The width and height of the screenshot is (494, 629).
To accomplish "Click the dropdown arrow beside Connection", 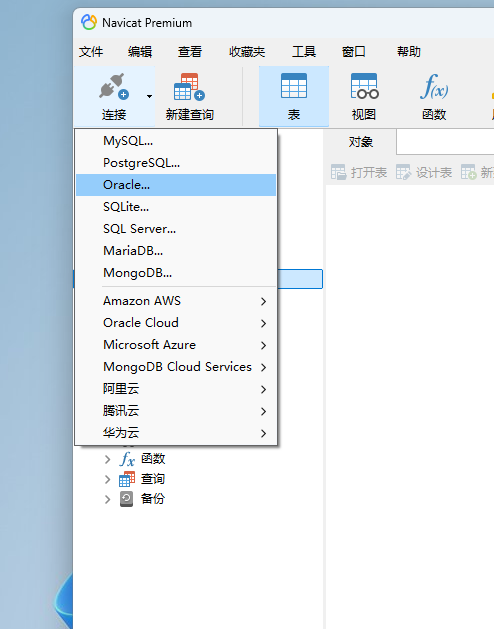I will [149, 96].
